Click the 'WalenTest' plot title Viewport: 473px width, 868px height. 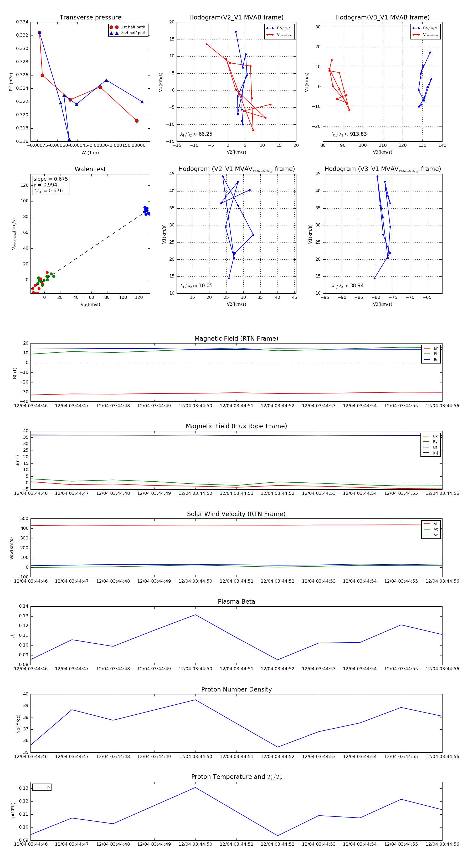click(90, 169)
